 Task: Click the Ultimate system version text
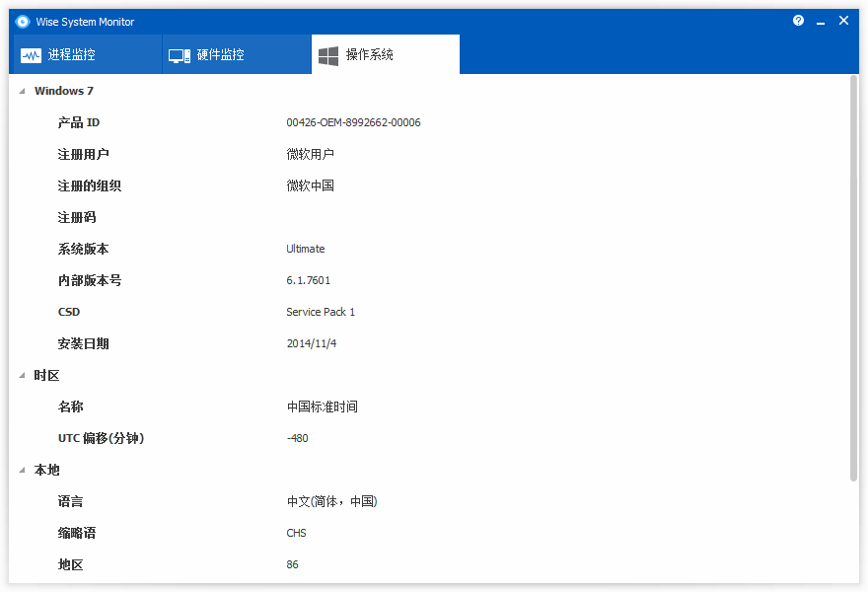pyautogui.click(x=305, y=249)
